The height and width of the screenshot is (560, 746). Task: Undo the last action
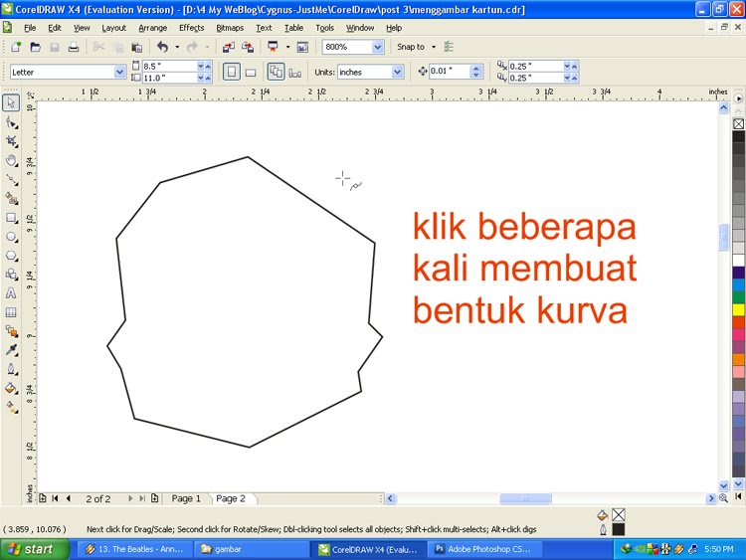(163, 47)
